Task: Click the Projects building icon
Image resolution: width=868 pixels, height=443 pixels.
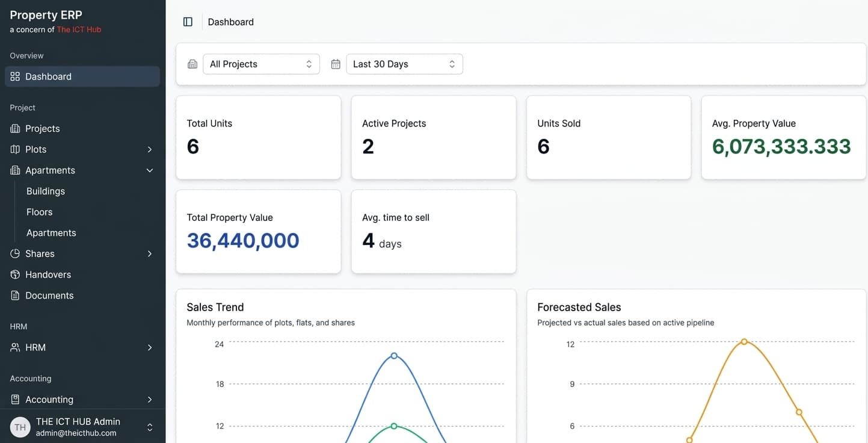Action: (x=15, y=128)
